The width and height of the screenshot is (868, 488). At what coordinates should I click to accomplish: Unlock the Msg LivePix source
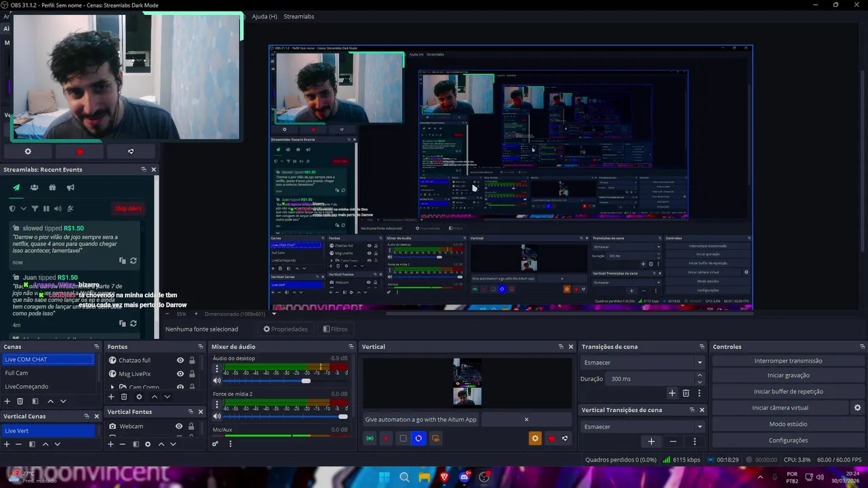192,373
